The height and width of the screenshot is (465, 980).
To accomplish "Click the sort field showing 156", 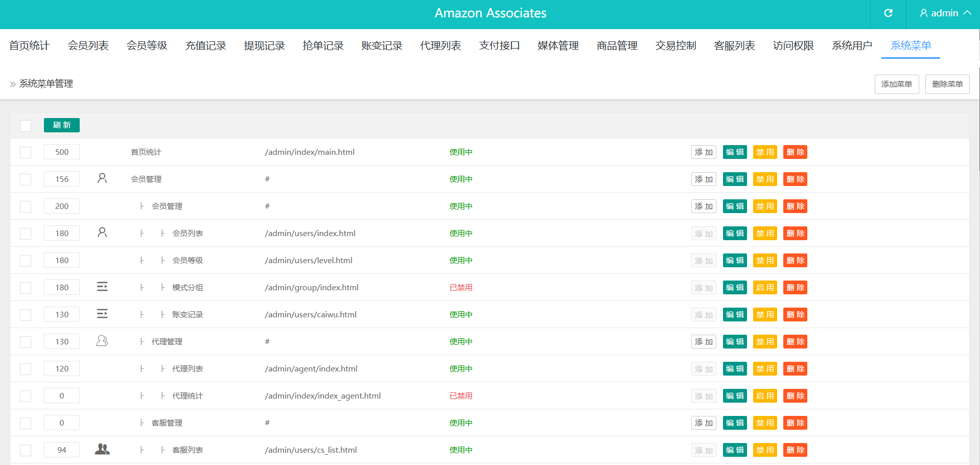I will point(62,179).
